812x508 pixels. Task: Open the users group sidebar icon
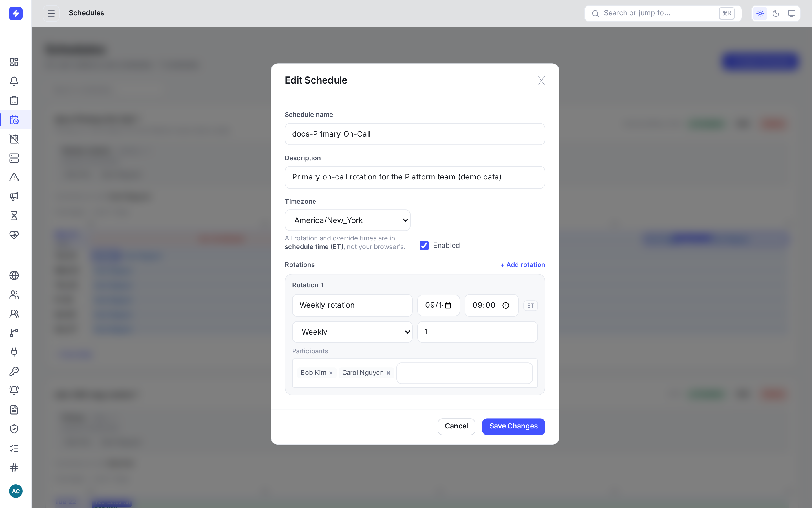[x=14, y=295]
